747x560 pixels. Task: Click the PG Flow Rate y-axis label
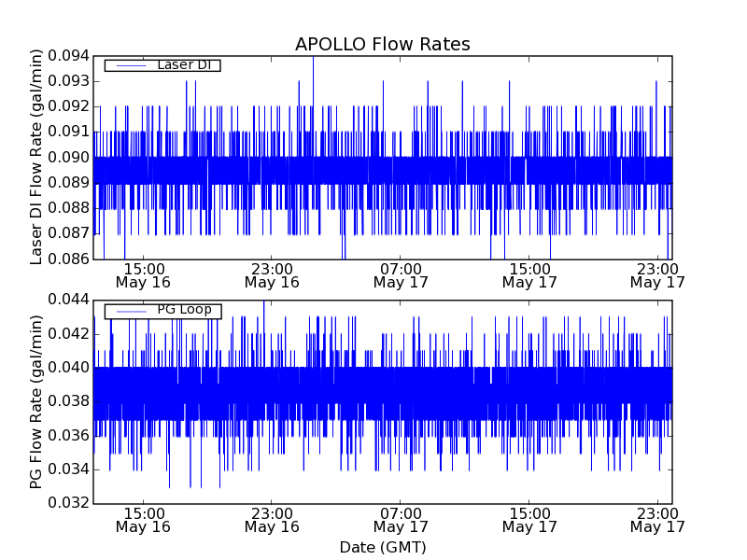37,401
